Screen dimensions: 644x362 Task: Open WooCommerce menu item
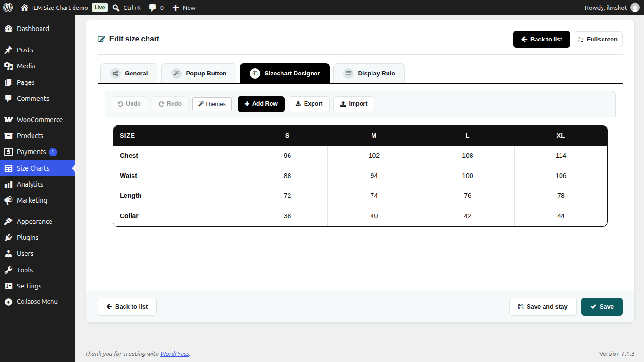tap(38, 120)
